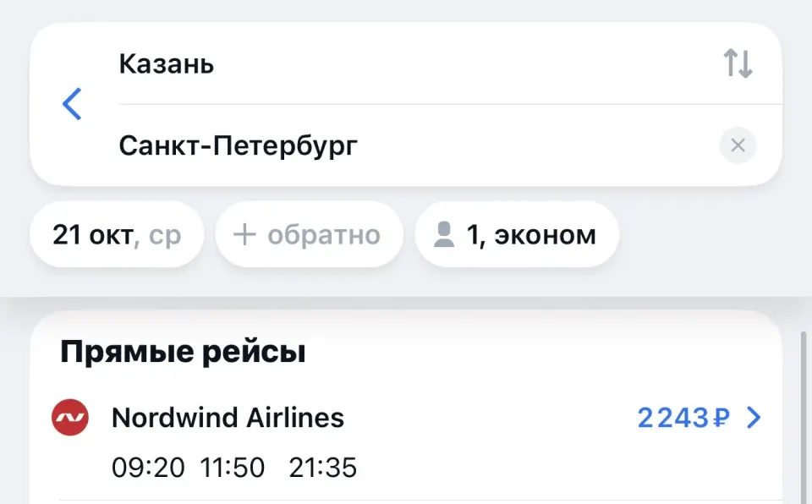Tap the ср weekday label in date chip

(x=165, y=236)
